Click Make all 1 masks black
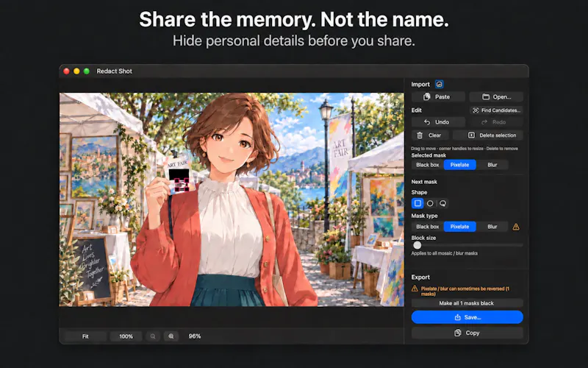 point(467,303)
